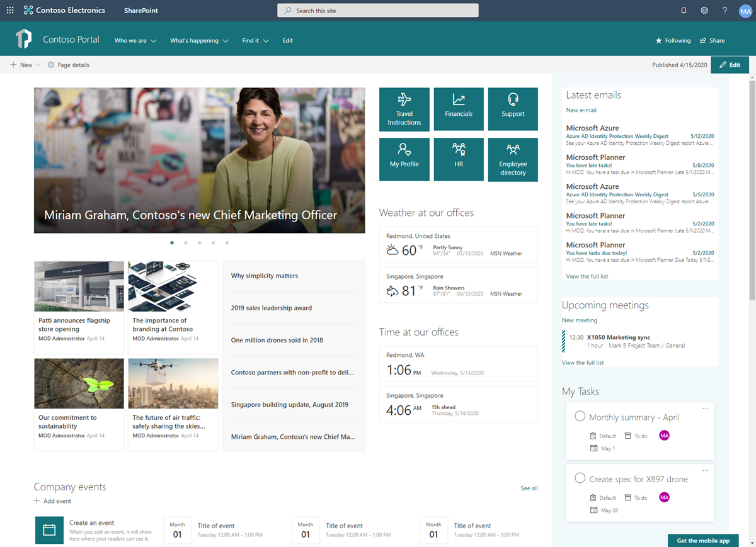Open The importance of branding article

tap(173, 308)
